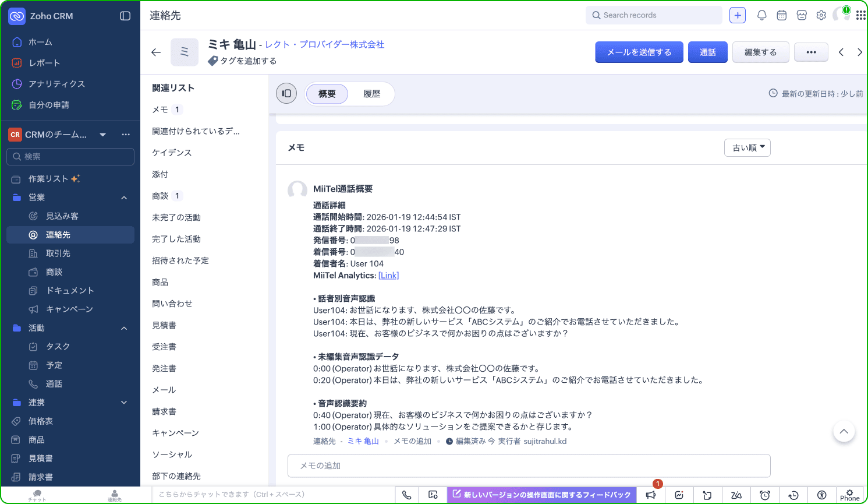
Task: Click the blue plus create-record button
Action: tap(738, 16)
